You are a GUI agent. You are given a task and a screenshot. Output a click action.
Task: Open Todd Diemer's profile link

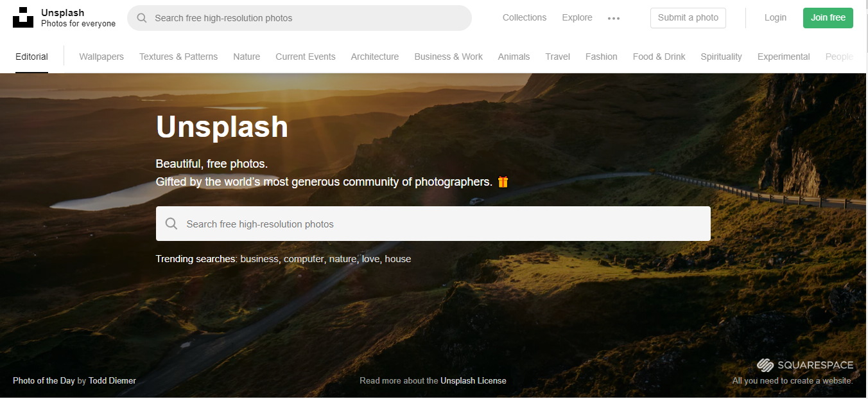112,380
